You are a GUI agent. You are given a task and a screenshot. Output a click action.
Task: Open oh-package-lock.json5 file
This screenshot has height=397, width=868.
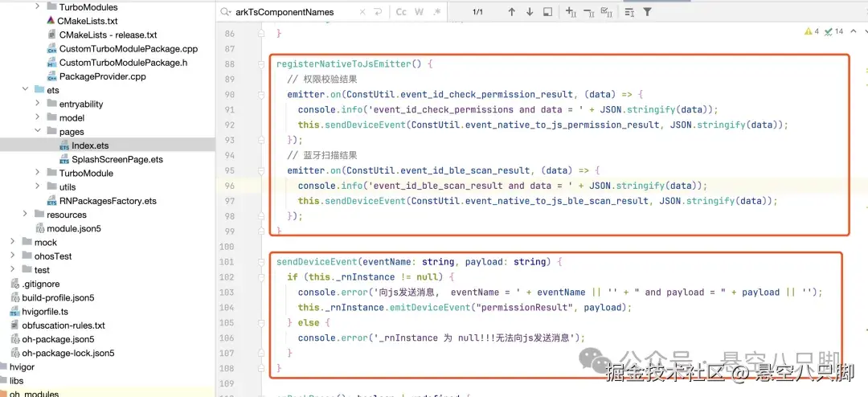(x=68, y=354)
